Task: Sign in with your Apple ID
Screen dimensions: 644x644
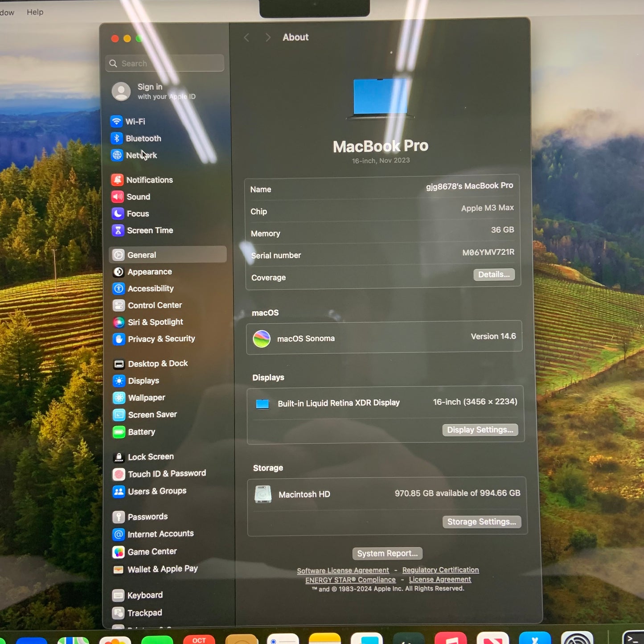Action: tap(154, 91)
